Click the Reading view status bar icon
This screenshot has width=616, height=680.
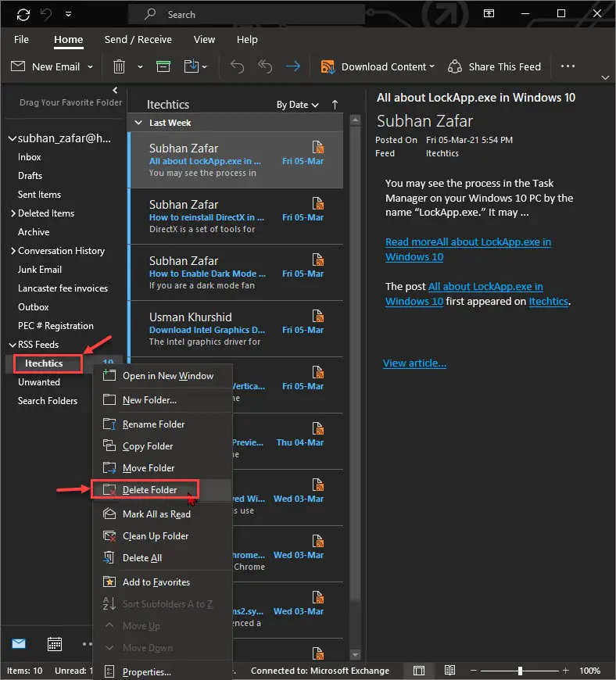tap(449, 671)
